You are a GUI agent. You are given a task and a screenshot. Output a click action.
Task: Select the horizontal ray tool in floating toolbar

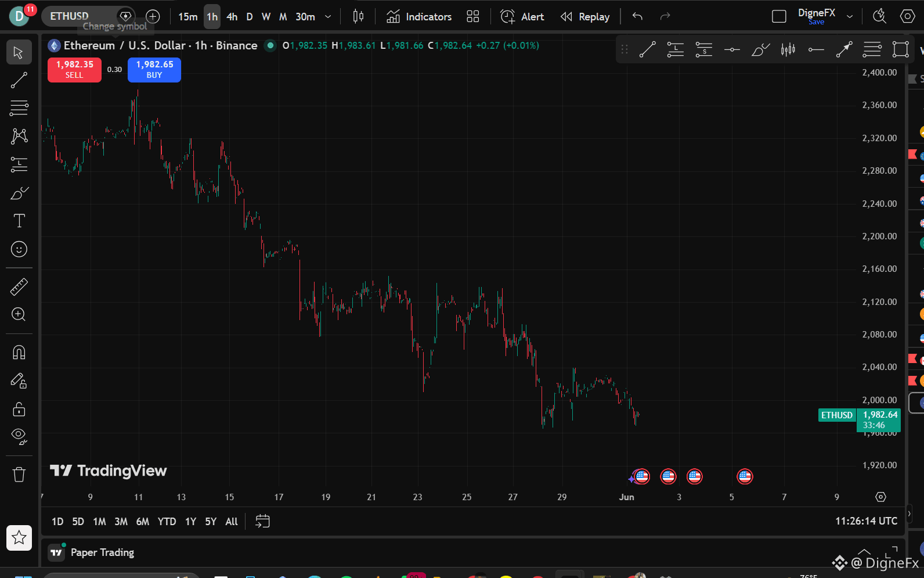pyautogui.click(x=816, y=50)
